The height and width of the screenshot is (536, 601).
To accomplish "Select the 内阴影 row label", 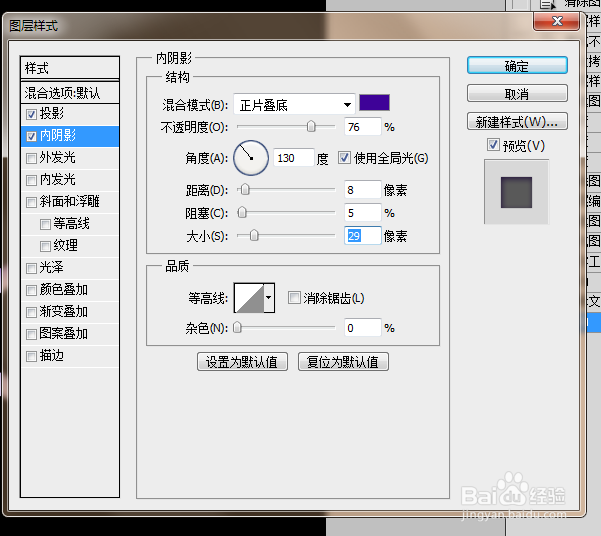I will tap(58, 136).
